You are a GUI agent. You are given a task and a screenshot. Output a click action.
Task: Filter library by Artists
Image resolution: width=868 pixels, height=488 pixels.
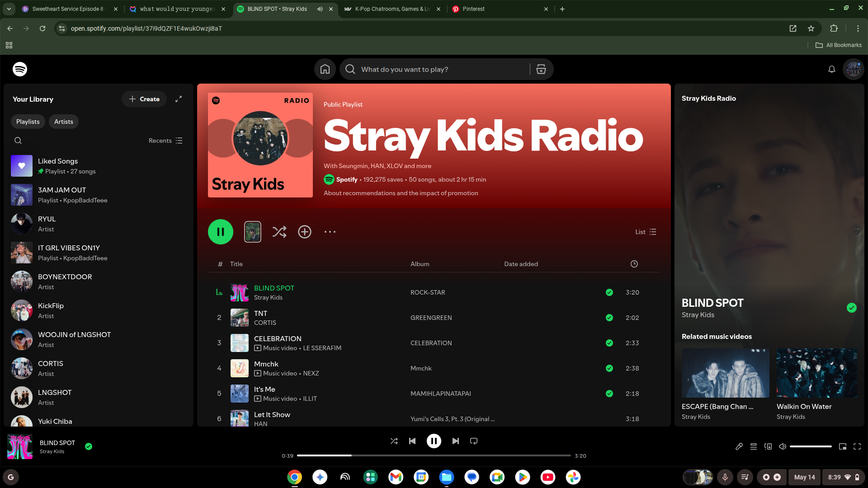pyautogui.click(x=64, y=122)
